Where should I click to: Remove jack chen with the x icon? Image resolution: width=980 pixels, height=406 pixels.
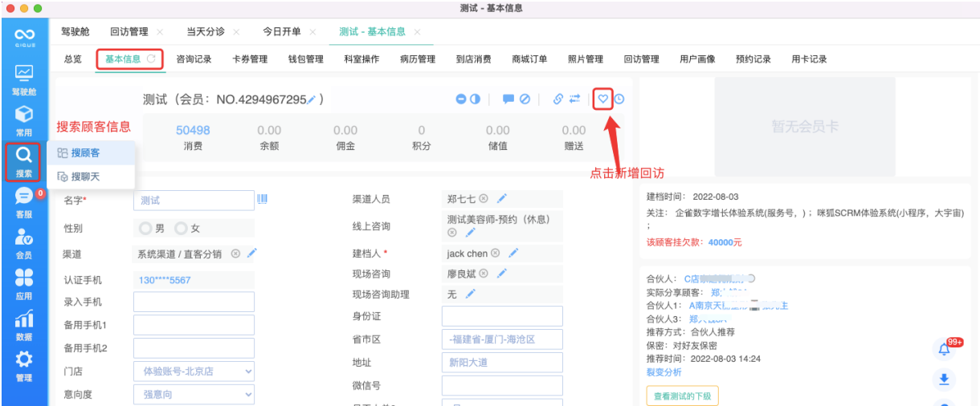[496, 254]
